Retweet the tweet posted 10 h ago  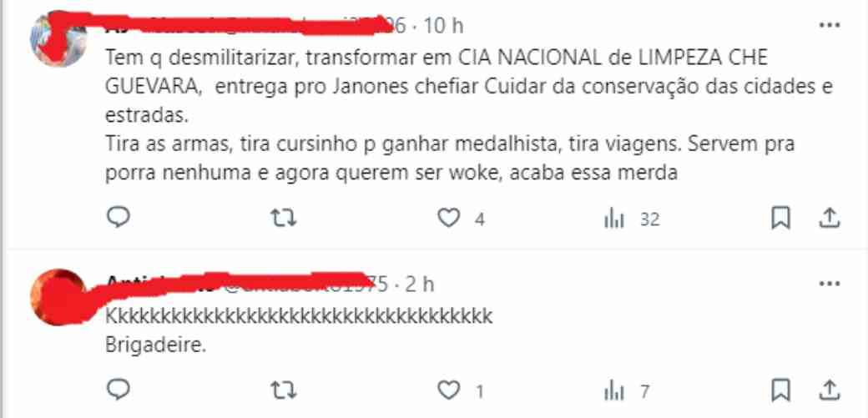pos(284,219)
